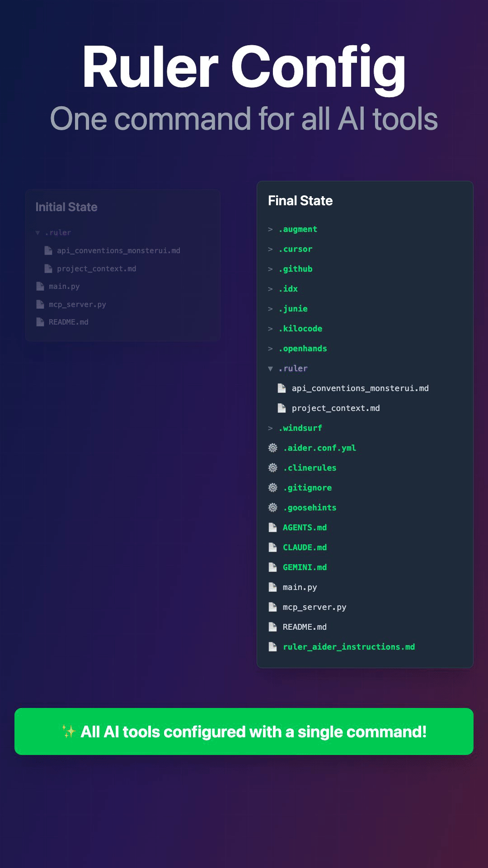488x868 pixels.
Task: Click the gear icon next to .clinerules
Action: (x=273, y=468)
